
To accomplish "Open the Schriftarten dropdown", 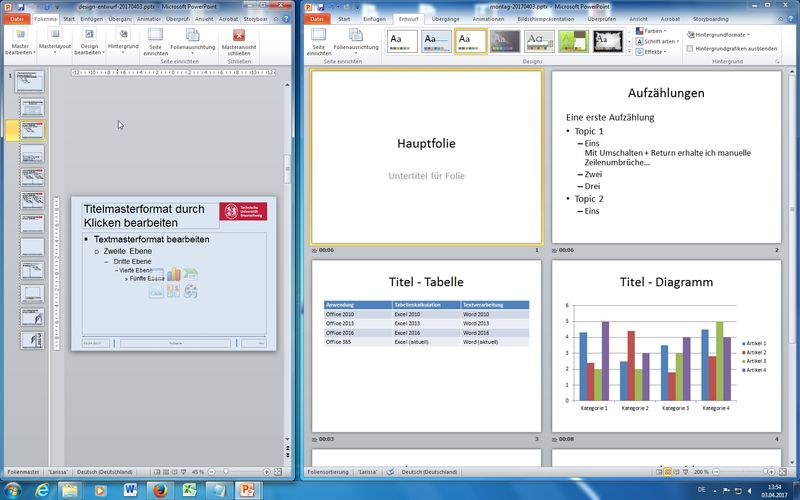I will click(657, 41).
